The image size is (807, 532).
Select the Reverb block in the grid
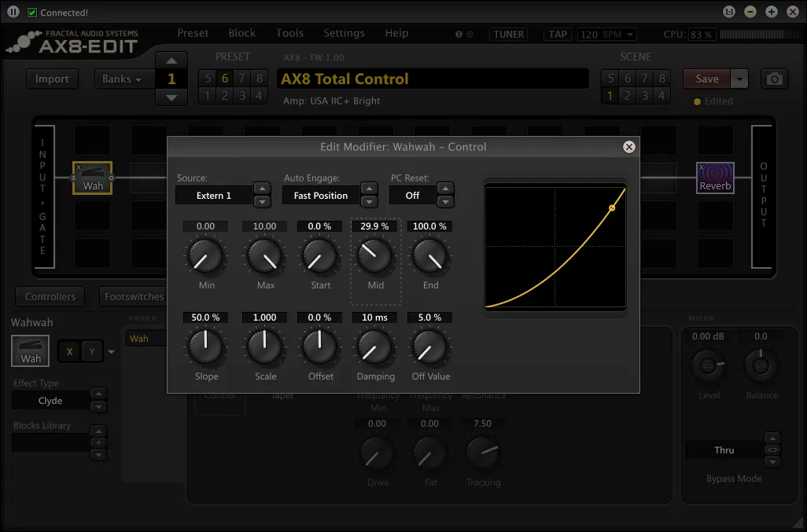[x=715, y=178]
